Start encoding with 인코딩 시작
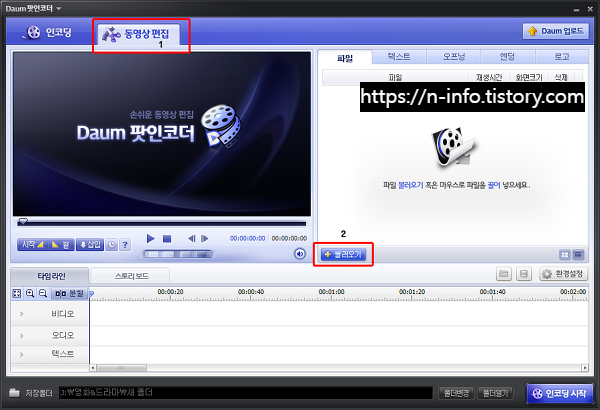The image size is (600, 410). [561, 393]
